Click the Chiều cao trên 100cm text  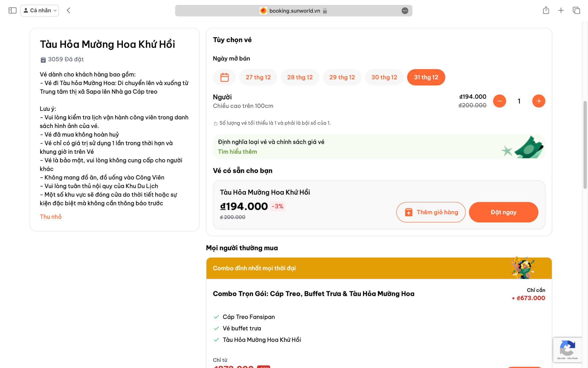(x=243, y=106)
